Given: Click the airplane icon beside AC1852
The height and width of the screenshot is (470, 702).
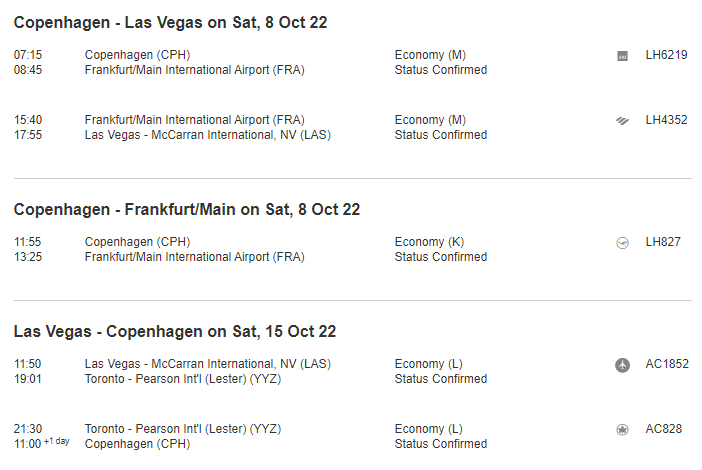Looking at the screenshot, I should pyautogui.click(x=622, y=365).
